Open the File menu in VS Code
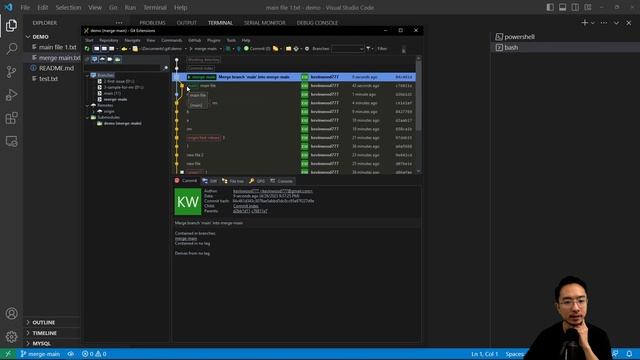 tap(25, 7)
